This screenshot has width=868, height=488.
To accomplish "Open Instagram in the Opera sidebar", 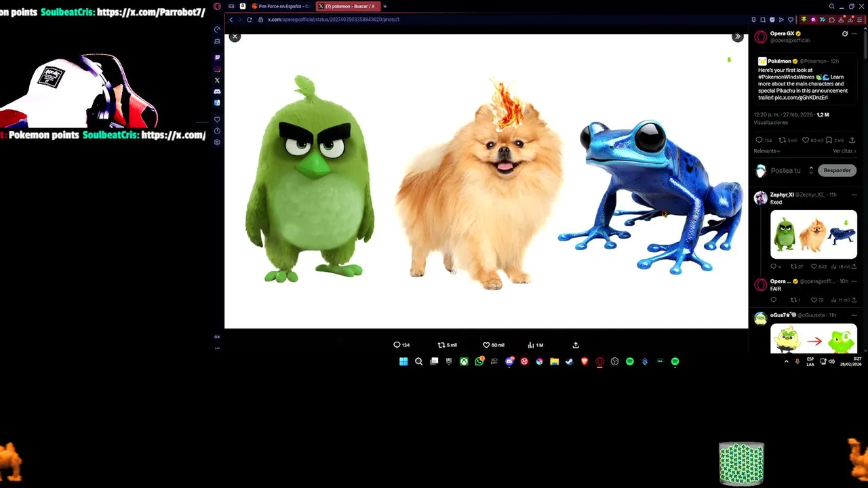I will tap(217, 69).
